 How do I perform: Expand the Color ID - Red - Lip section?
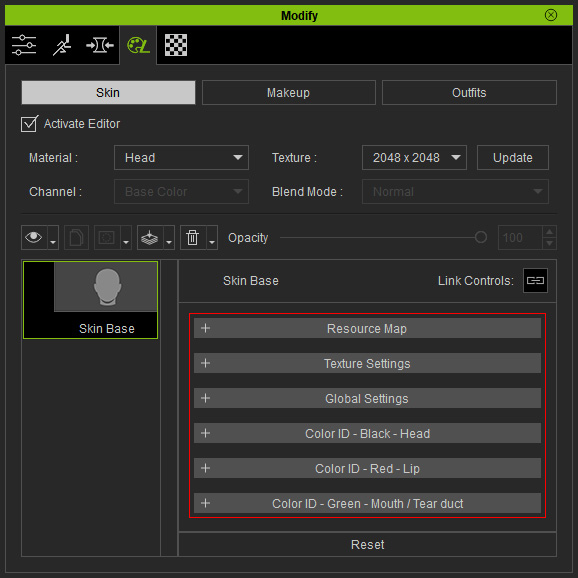click(x=367, y=468)
